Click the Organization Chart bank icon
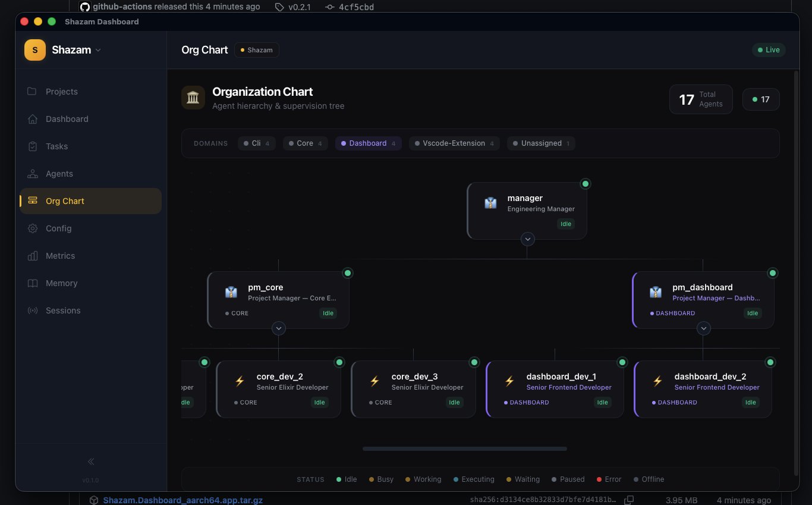 pyautogui.click(x=193, y=96)
